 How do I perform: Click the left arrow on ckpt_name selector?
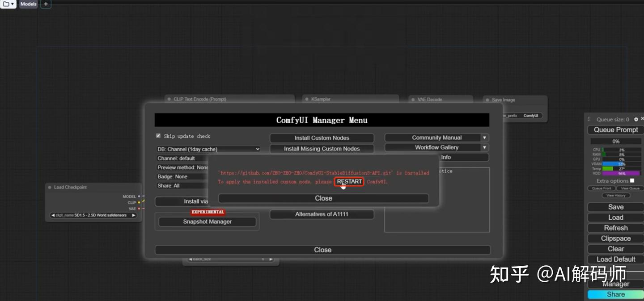point(53,215)
